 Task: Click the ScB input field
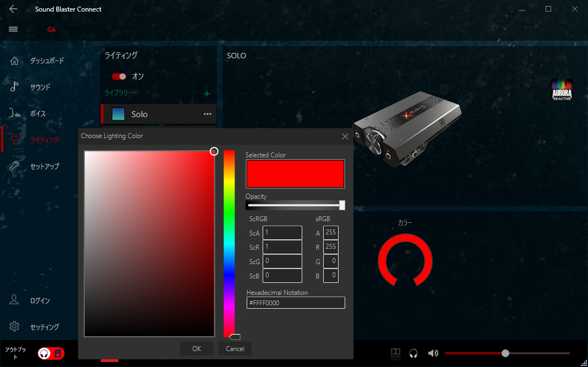click(282, 276)
